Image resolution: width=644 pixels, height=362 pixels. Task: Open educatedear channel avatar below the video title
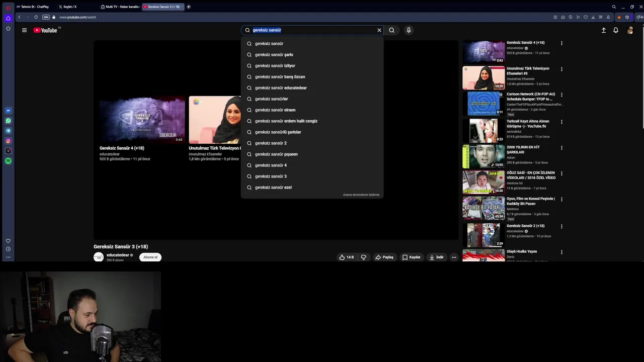coord(99,257)
